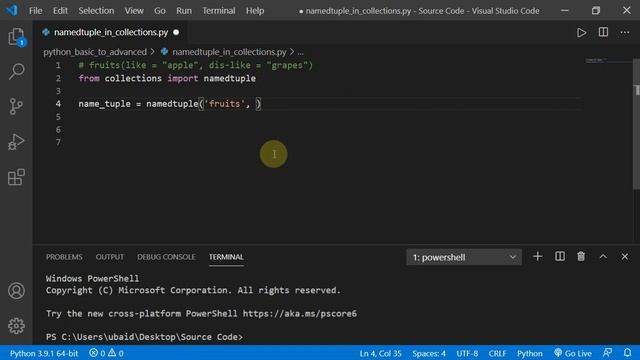Open the File menu
This screenshot has height=360, width=640.
36,11
